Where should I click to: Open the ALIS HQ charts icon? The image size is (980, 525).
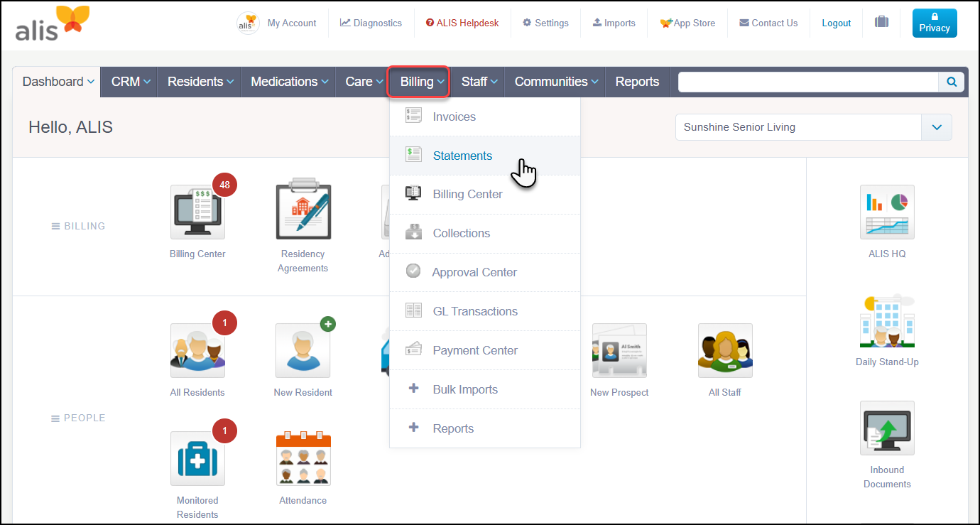pyautogui.click(x=887, y=212)
